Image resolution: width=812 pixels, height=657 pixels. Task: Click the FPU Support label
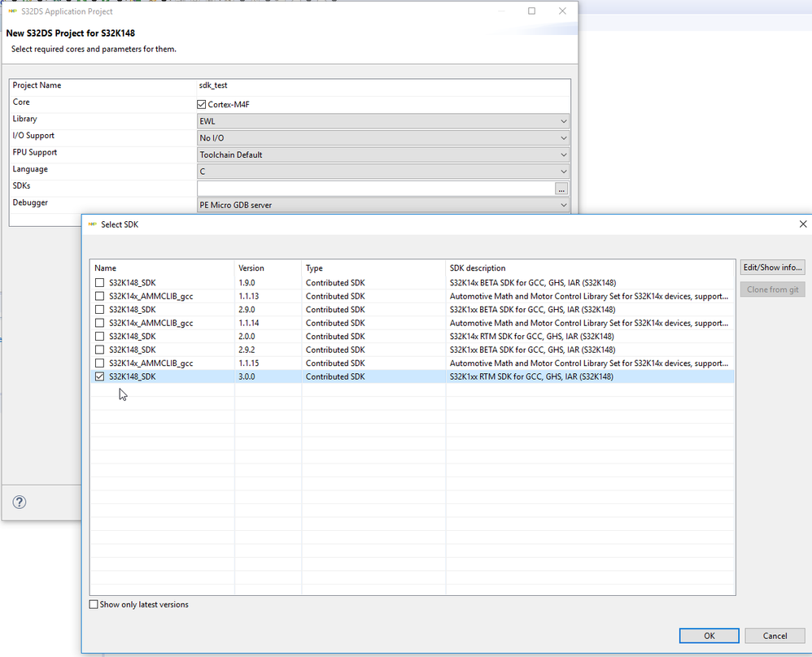pyautogui.click(x=35, y=152)
